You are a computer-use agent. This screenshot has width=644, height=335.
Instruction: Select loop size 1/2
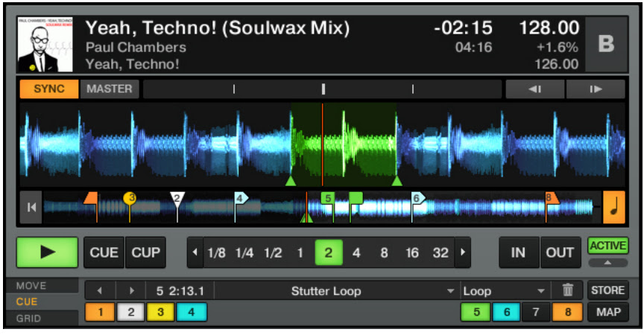[x=273, y=252]
